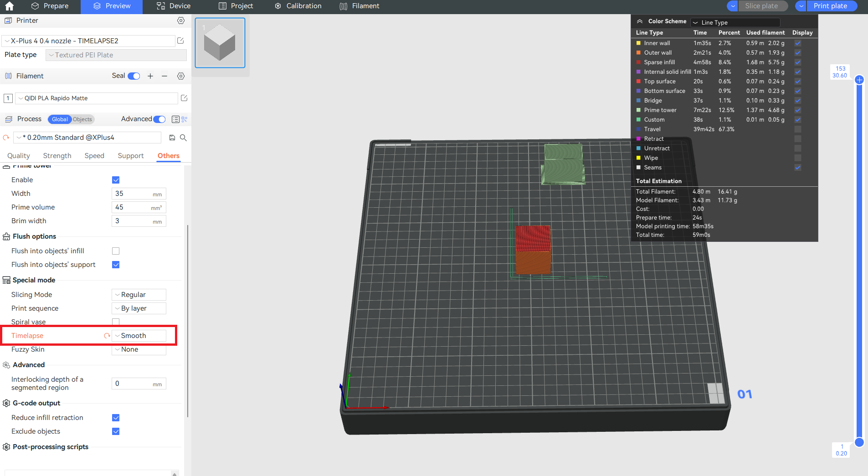Image resolution: width=868 pixels, height=476 pixels.
Task: Edit the QIDI PLA Rapido Matte preset
Action: [184, 97]
